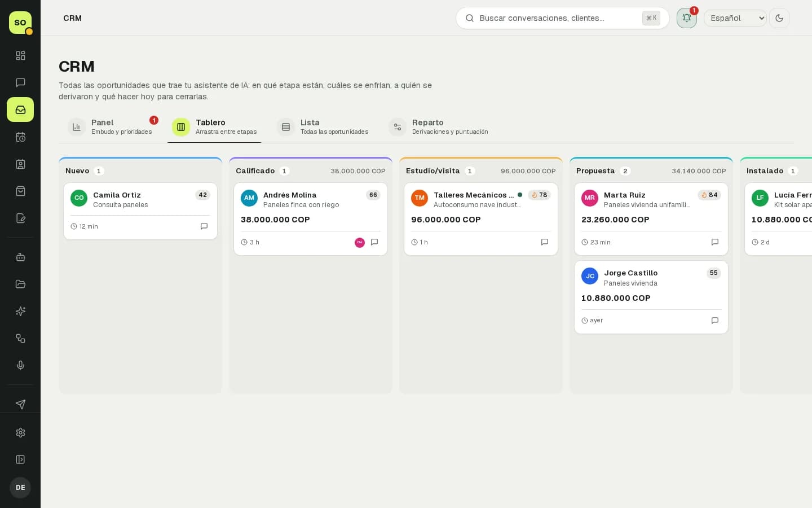Click score 42 badge on Camila Ortiz
This screenshot has width=812, height=508.
click(x=203, y=195)
